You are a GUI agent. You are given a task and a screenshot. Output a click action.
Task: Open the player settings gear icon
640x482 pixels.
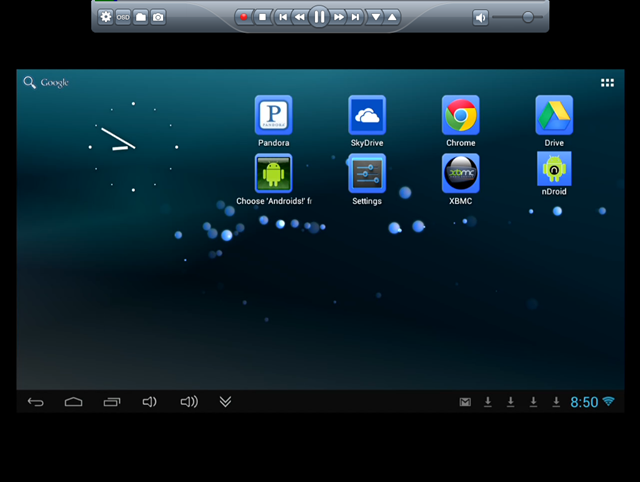106,17
